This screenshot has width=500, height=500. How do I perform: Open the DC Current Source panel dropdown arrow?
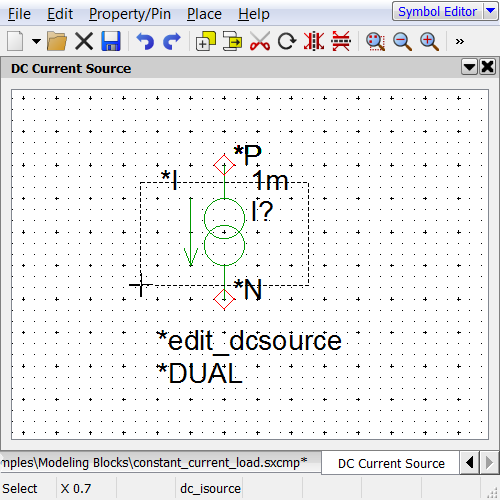(x=469, y=67)
